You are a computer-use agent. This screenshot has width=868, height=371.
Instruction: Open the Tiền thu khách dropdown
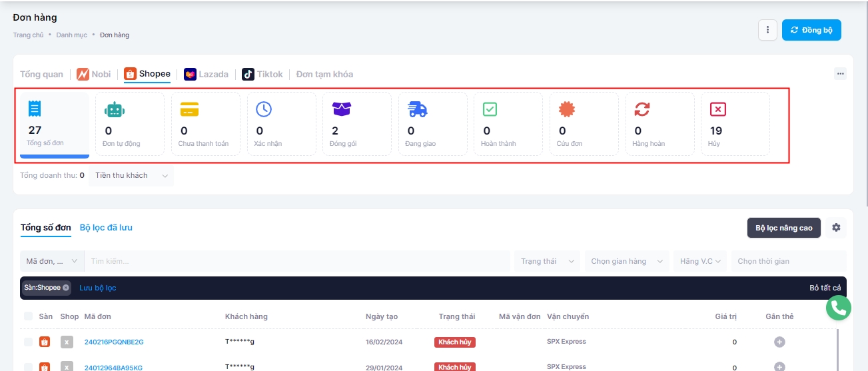point(131,176)
